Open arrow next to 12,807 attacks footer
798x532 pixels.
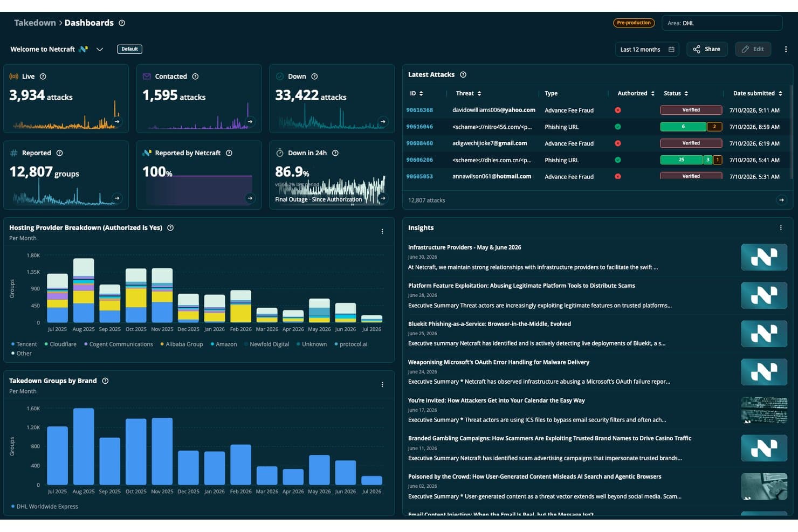tap(781, 200)
